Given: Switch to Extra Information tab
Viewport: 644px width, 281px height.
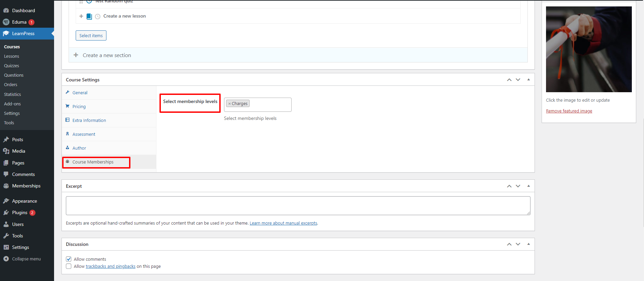Looking at the screenshot, I should (x=109, y=120).
